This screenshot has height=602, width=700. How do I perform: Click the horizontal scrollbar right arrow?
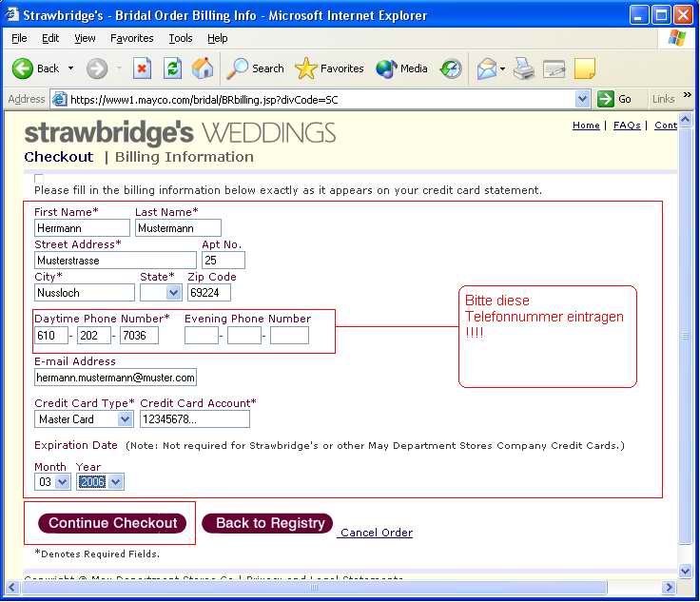pos(669,588)
